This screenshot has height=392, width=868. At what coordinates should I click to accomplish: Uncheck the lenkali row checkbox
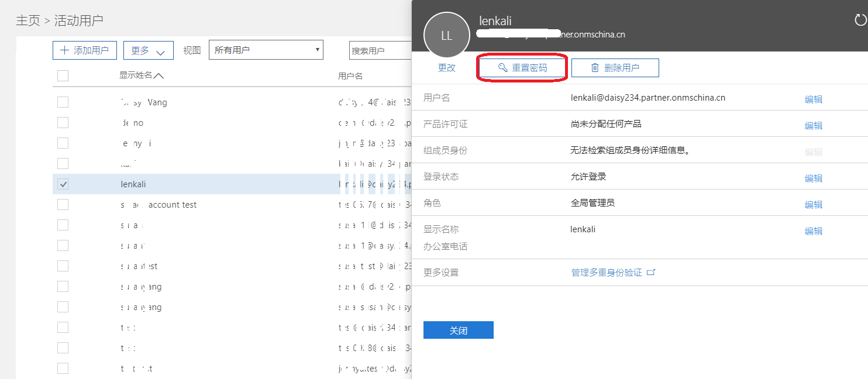click(63, 184)
